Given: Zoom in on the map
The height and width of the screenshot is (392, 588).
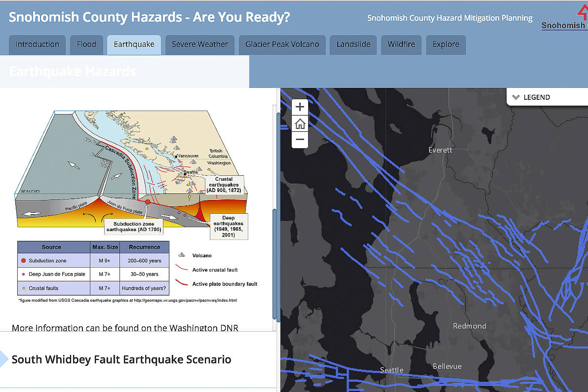Looking at the screenshot, I should point(300,107).
